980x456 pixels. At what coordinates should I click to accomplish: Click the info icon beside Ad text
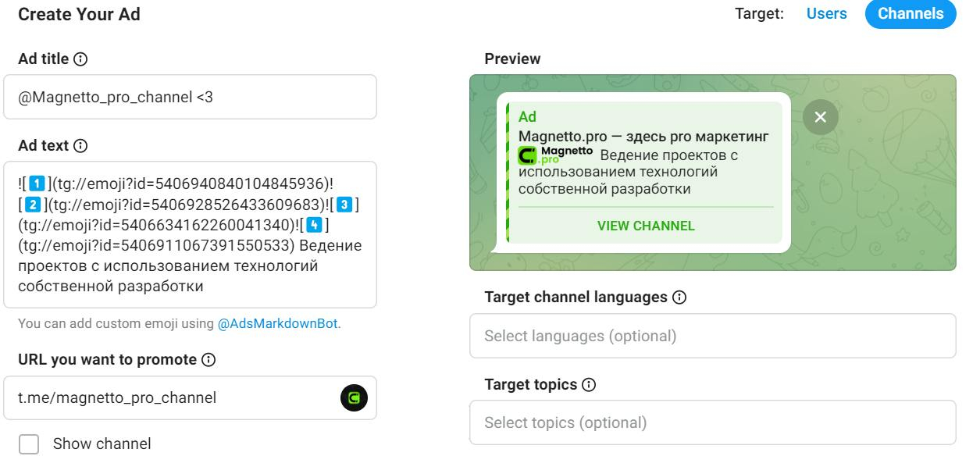pyautogui.click(x=80, y=146)
